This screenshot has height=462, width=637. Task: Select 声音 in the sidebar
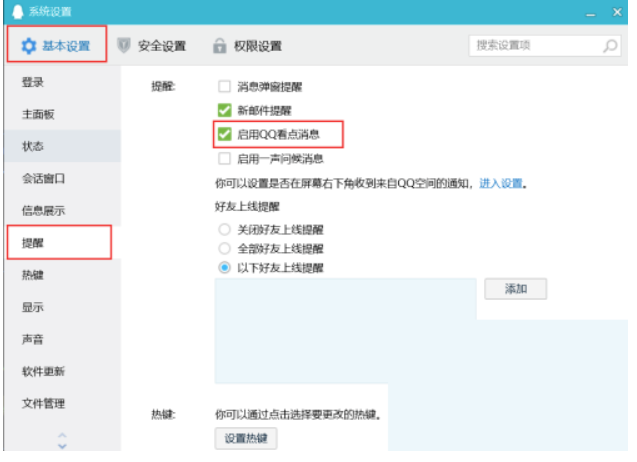[x=62, y=339]
